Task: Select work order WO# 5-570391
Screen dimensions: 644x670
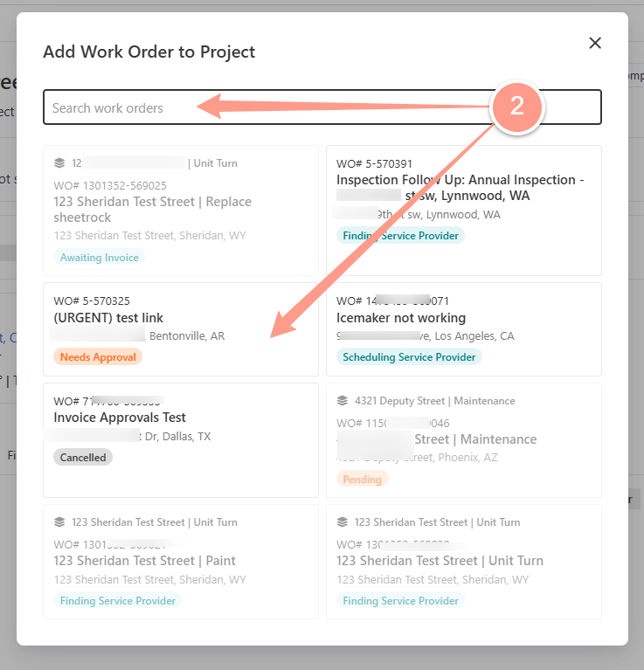Action: tap(464, 211)
